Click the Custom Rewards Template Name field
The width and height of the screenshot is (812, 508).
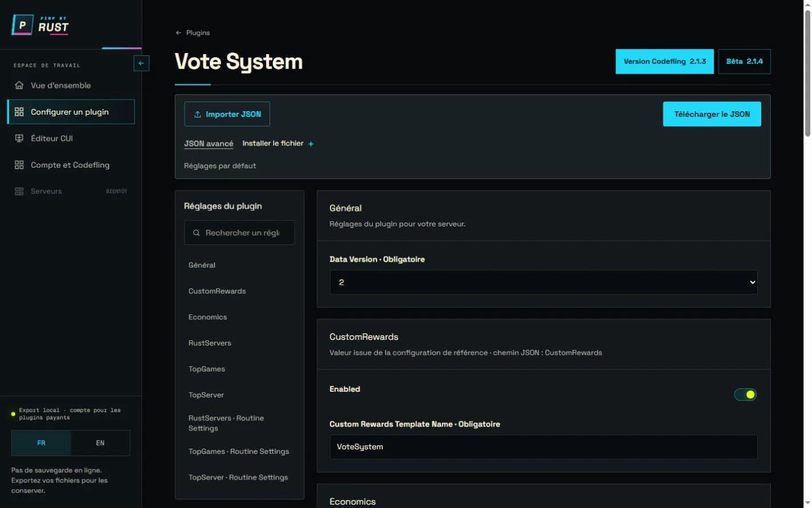click(544, 447)
